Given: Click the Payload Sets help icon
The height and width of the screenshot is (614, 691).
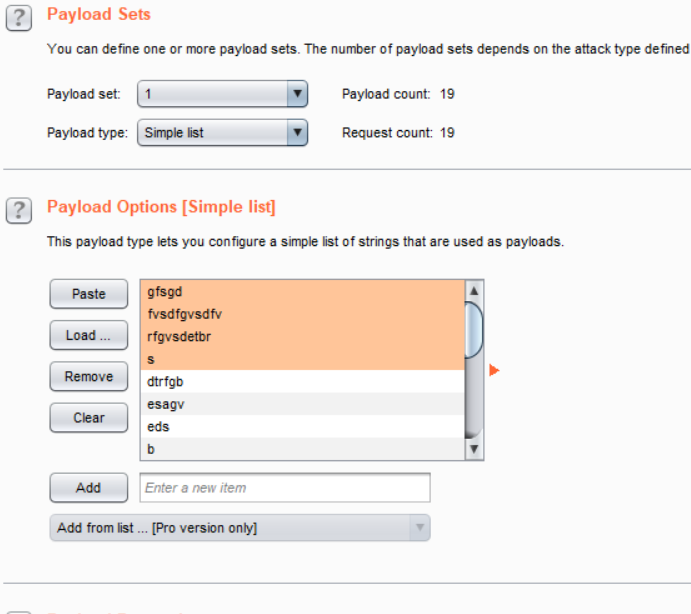Looking at the screenshot, I should [x=17, y=18].
